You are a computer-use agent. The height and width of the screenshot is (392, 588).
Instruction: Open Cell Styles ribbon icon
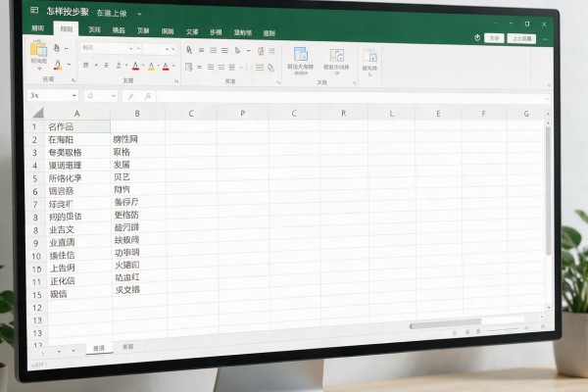(x=369, y=56)
